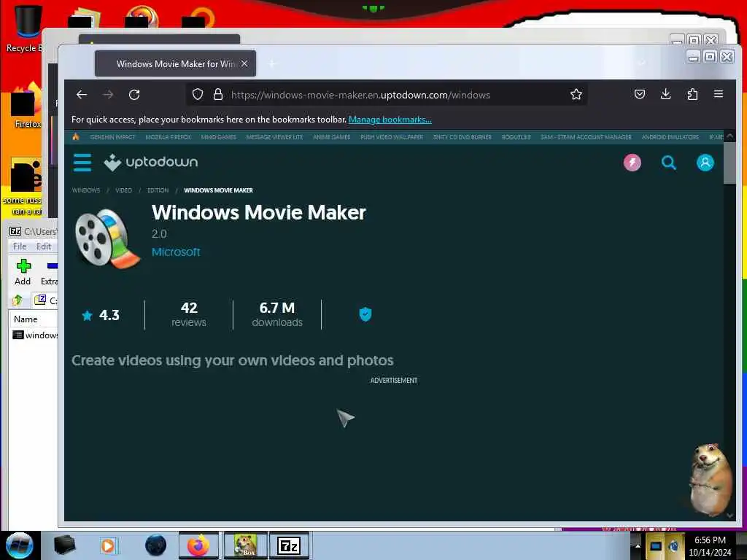
Task: Click the taskbar clock showing 6:56 PM
Action: 710,545
